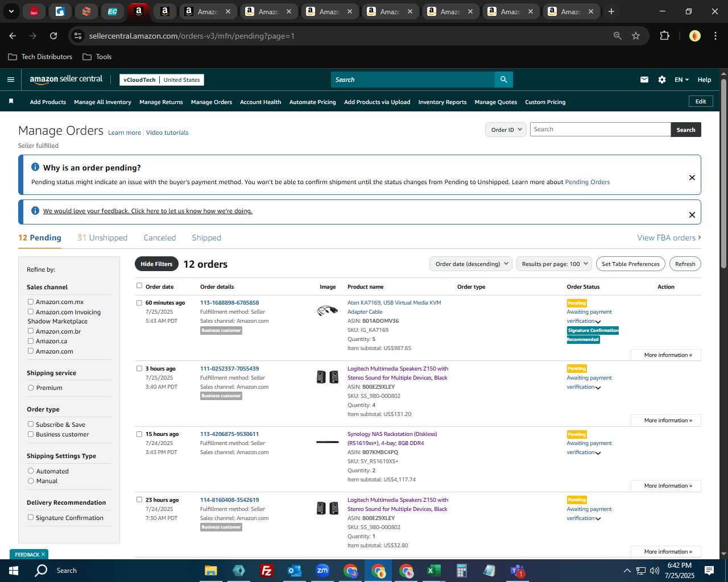The image size is (728, 582).
Task: Open the messages envelope icon
Action: click(644, 80)
